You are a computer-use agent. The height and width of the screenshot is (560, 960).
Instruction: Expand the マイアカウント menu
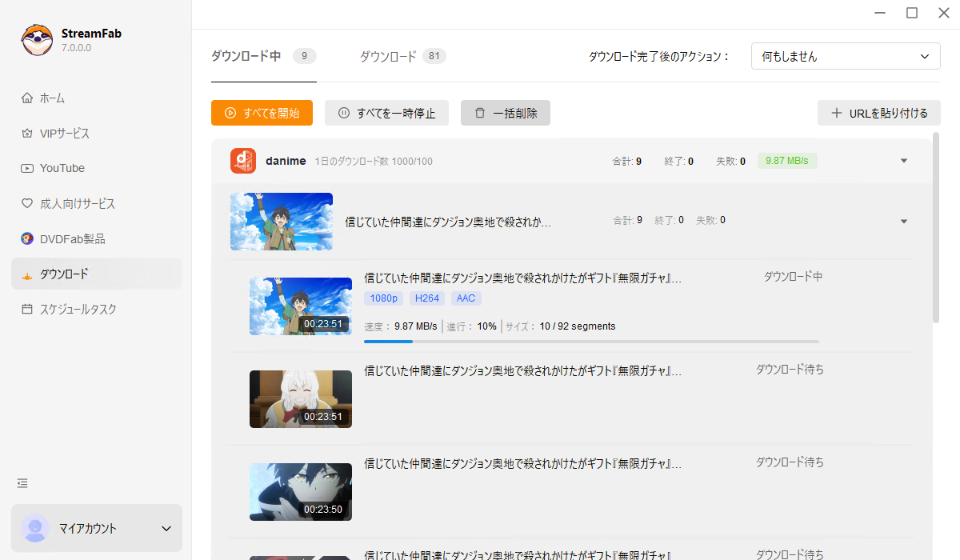[x=96, y=528]
